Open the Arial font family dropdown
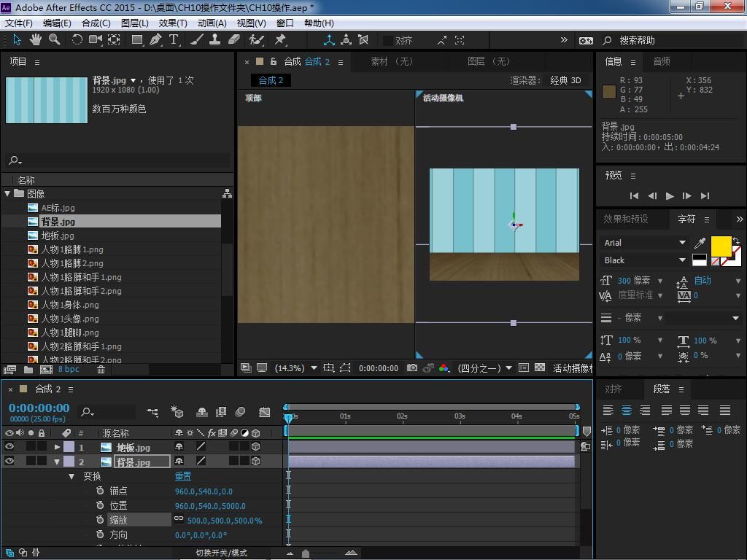Screen dimensions: 747x560 coord(643,243)
